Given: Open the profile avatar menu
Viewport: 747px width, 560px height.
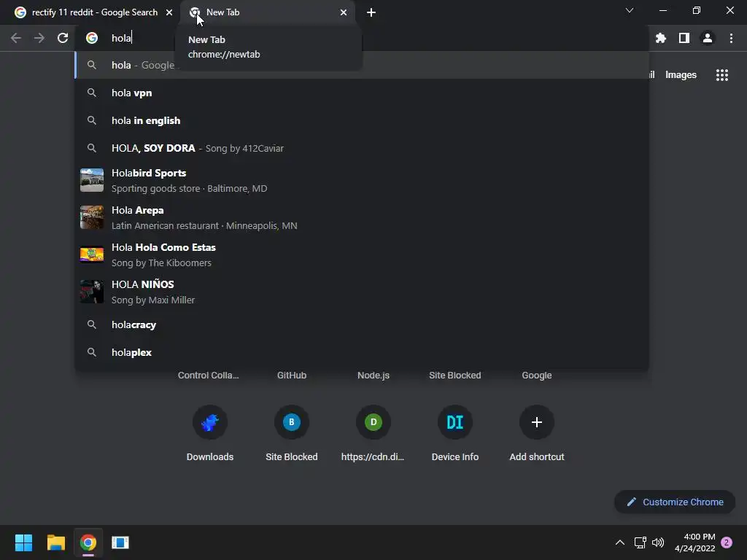Looking at the screenshot, I should [x=708, y=38].
